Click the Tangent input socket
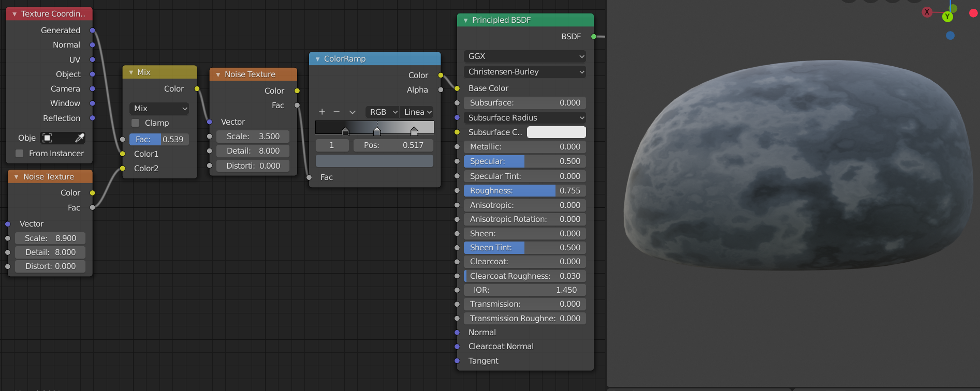This screenshot has height=391, width=980. pos(457,361)
